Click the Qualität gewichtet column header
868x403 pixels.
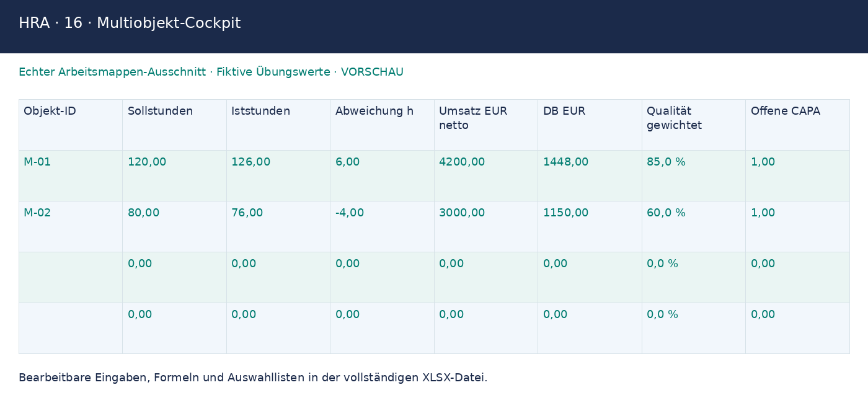(x=694, y=125)
